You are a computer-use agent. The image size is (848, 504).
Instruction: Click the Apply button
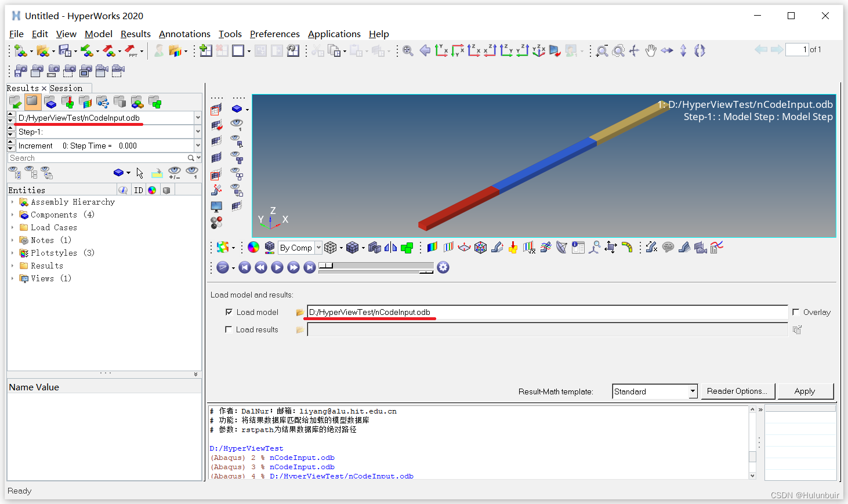click(x=805, y=391)
